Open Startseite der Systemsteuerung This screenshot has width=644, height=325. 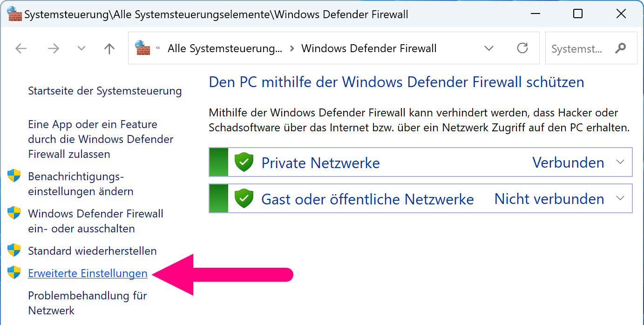tap(105, 91)
